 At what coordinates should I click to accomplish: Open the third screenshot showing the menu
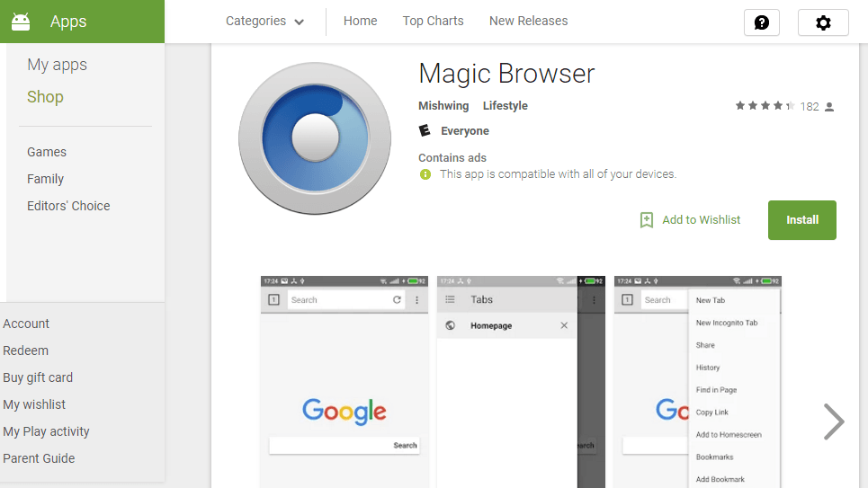pos(698,382)
